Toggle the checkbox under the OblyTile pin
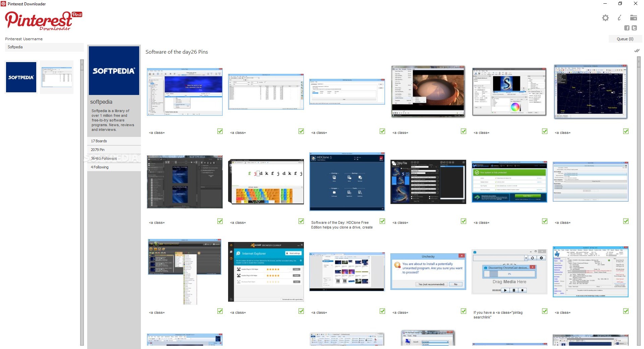 point(464,221)
